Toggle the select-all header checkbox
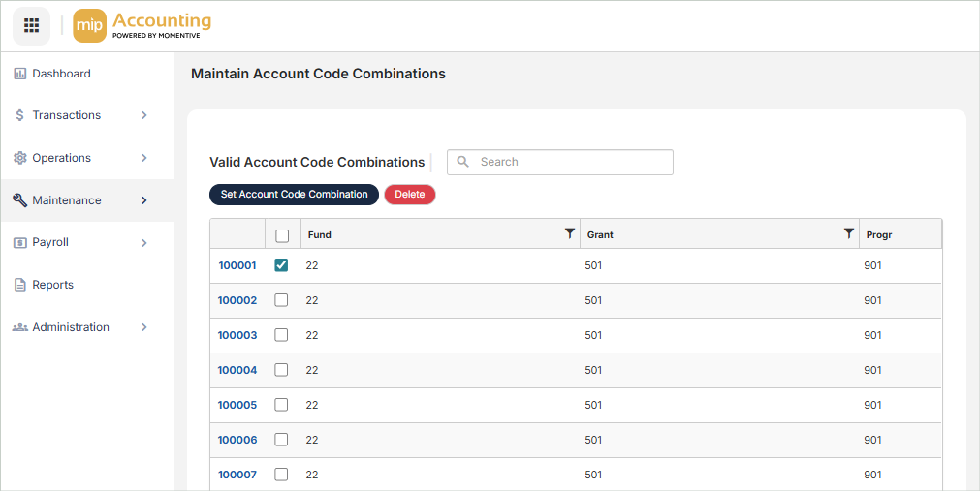Image resolution: width=980 pixels, height=491 pixels. [x=282, y=235]
